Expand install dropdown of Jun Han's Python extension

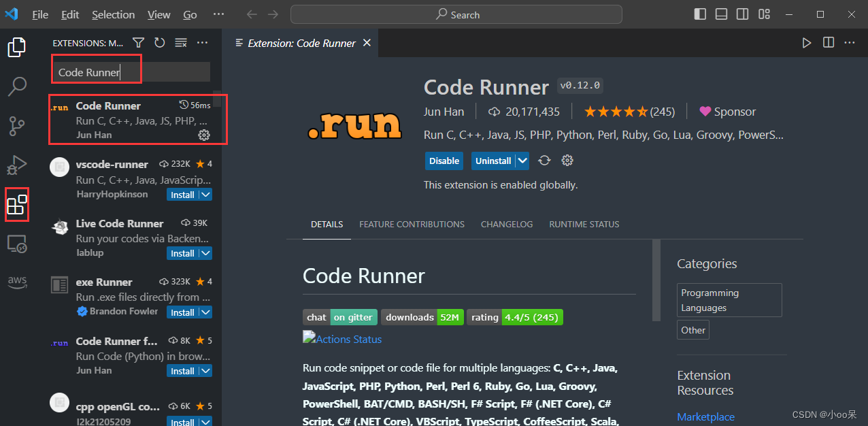tap(205, 371)
